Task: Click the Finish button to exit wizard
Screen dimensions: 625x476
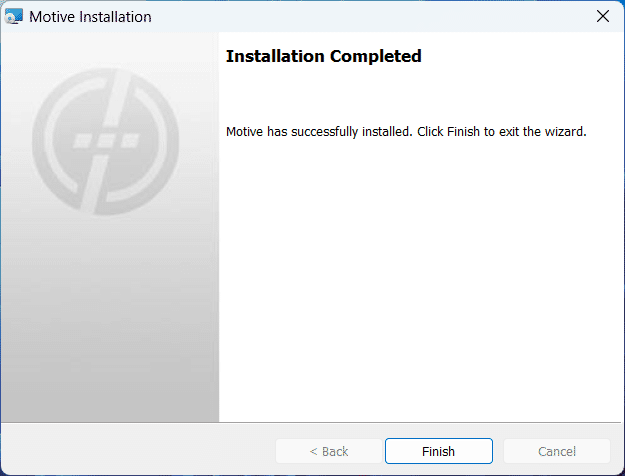Action: pos(438,451)
